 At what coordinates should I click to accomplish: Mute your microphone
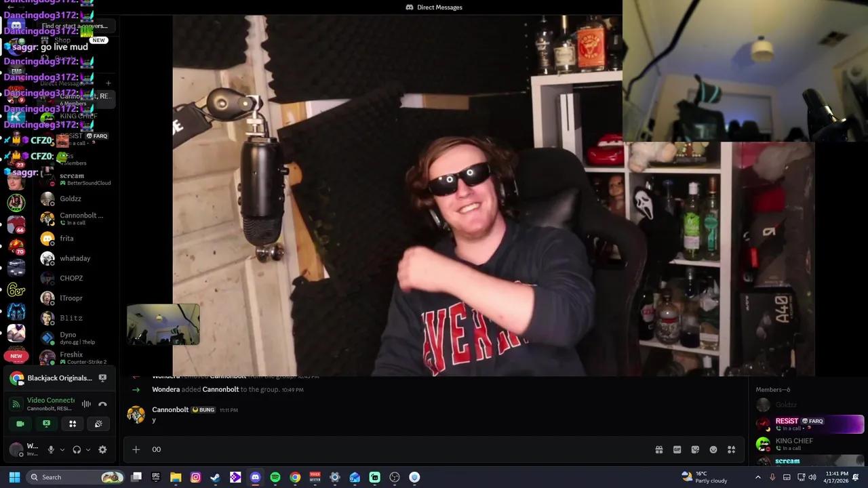click(x=51, y=449)
